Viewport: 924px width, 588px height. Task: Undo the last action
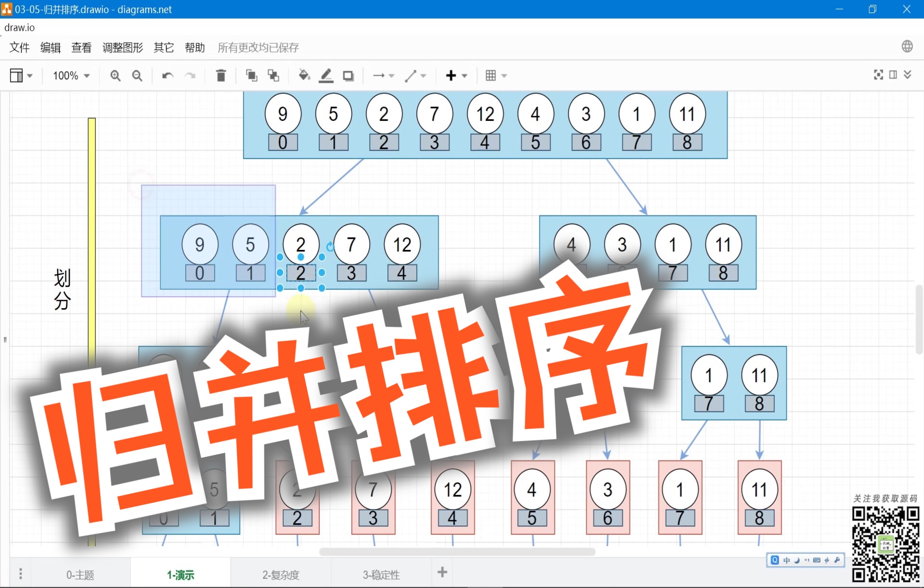(x=167, y=76)
